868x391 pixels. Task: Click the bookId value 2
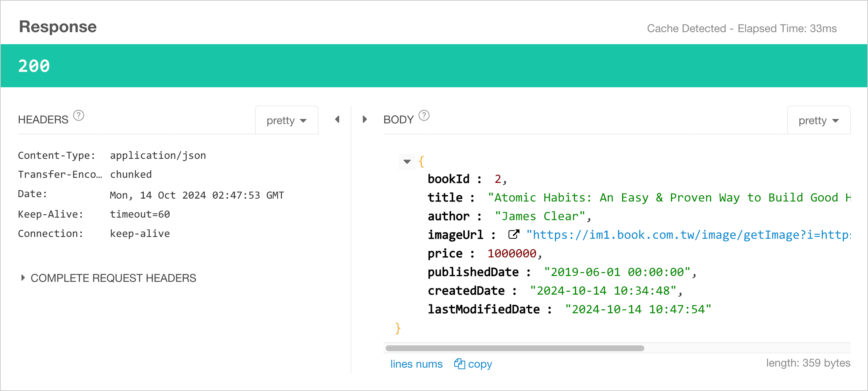[x=498, y=179]
